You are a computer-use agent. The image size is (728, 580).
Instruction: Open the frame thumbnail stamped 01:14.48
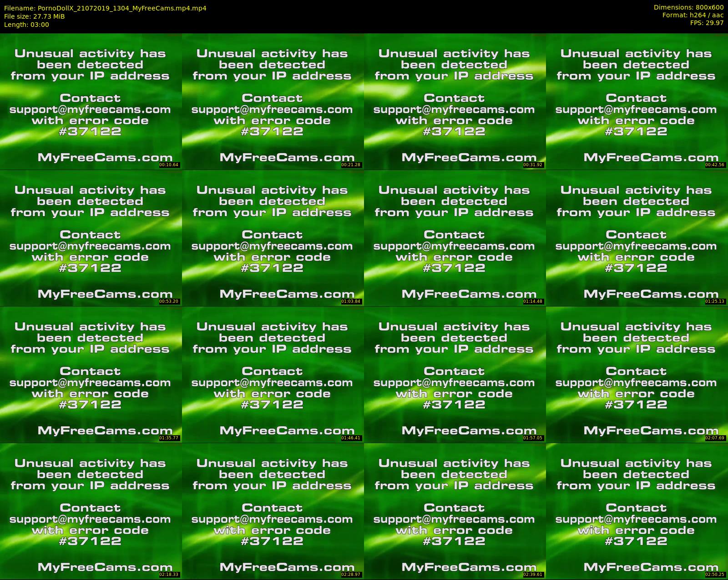[455, 238]
